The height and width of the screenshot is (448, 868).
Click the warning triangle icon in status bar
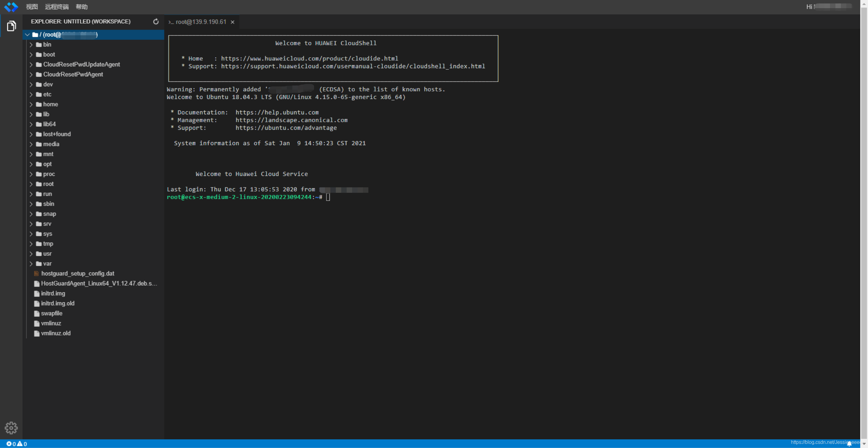[x=20, y=443]
